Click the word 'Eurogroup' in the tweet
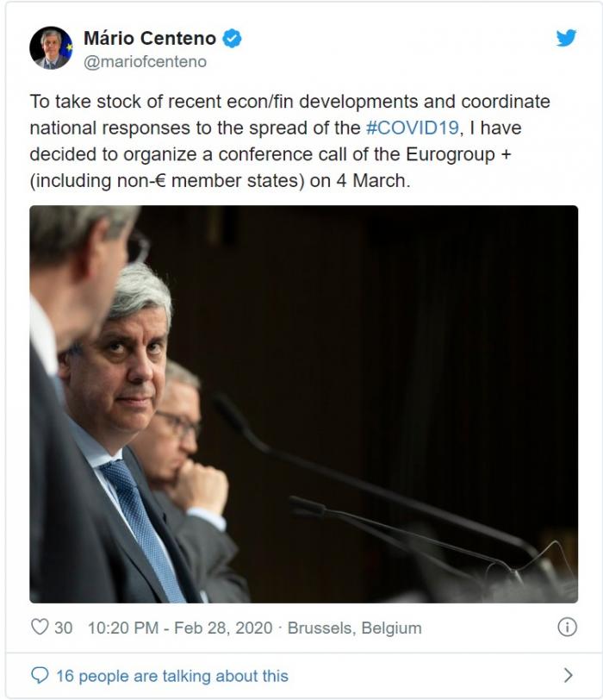 pos(451,155)
